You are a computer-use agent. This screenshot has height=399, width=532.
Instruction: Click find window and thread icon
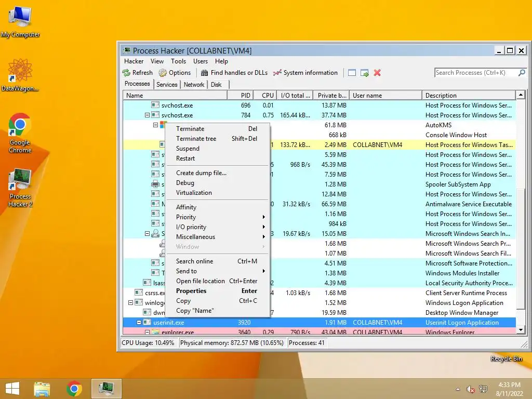tap(365, 73)
